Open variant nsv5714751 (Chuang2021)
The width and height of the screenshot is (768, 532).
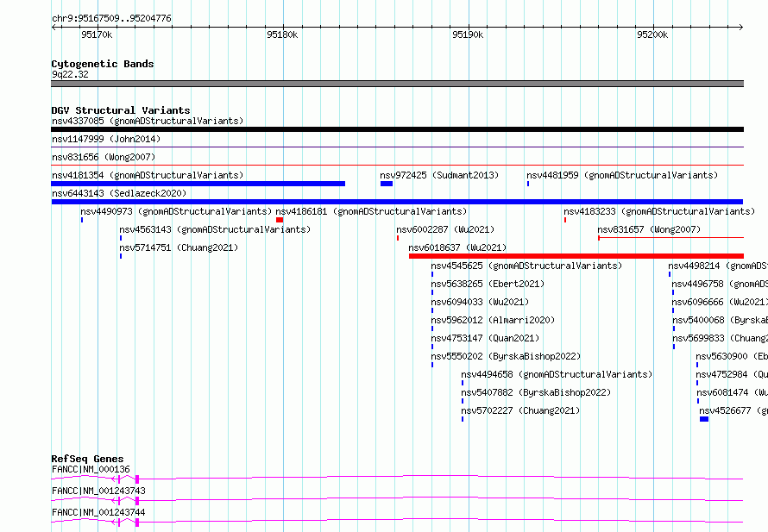[x=179, y=247]
